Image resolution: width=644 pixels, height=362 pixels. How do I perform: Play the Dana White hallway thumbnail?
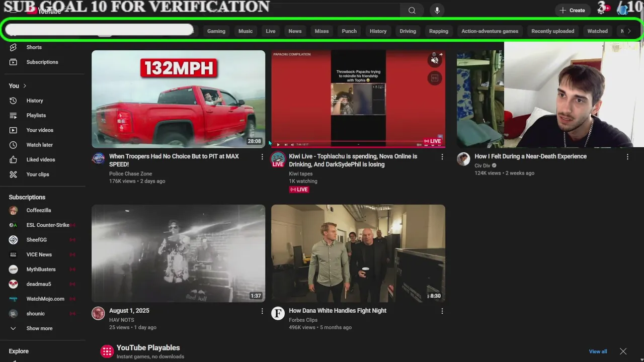tap(358, 253)
